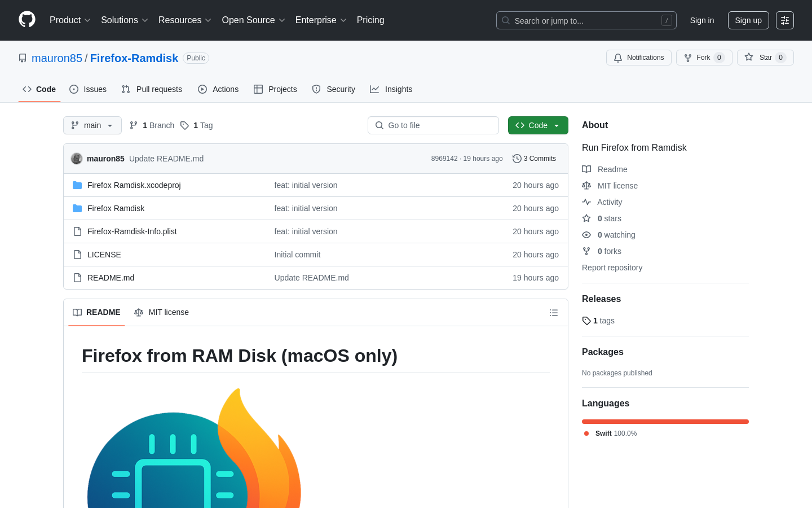Switch to the Actions tab

(x=218, y=89)
